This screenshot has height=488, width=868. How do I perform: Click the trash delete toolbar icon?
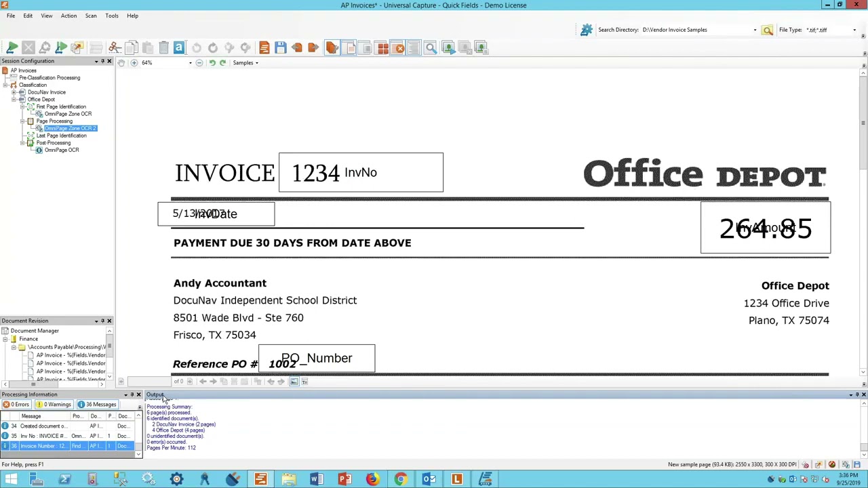pos(163,47)
